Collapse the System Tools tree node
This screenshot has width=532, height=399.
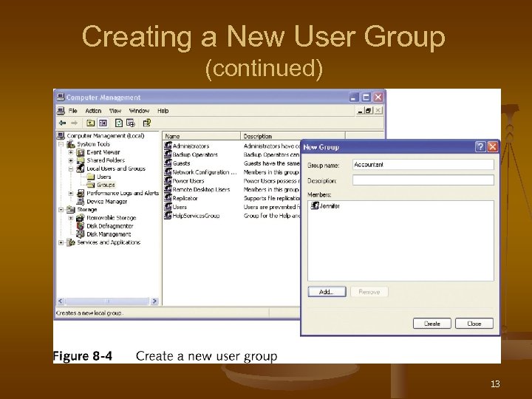coord(61,144)
